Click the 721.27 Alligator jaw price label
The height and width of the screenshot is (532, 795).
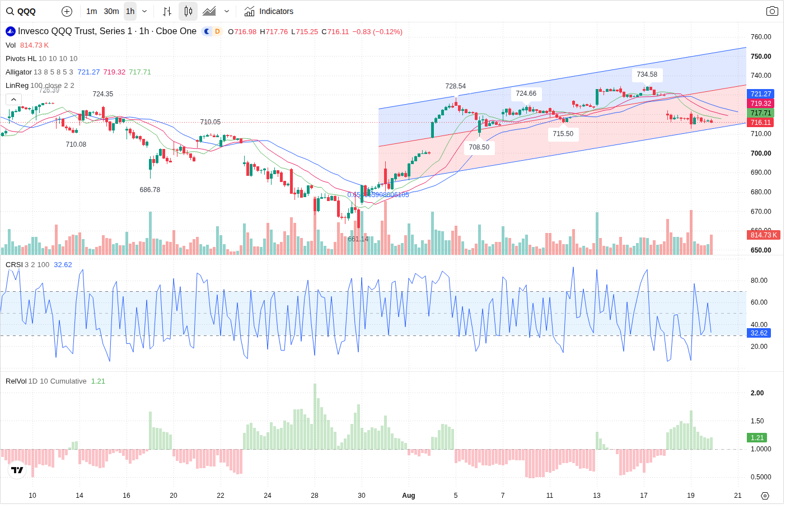tap(760, 94)
